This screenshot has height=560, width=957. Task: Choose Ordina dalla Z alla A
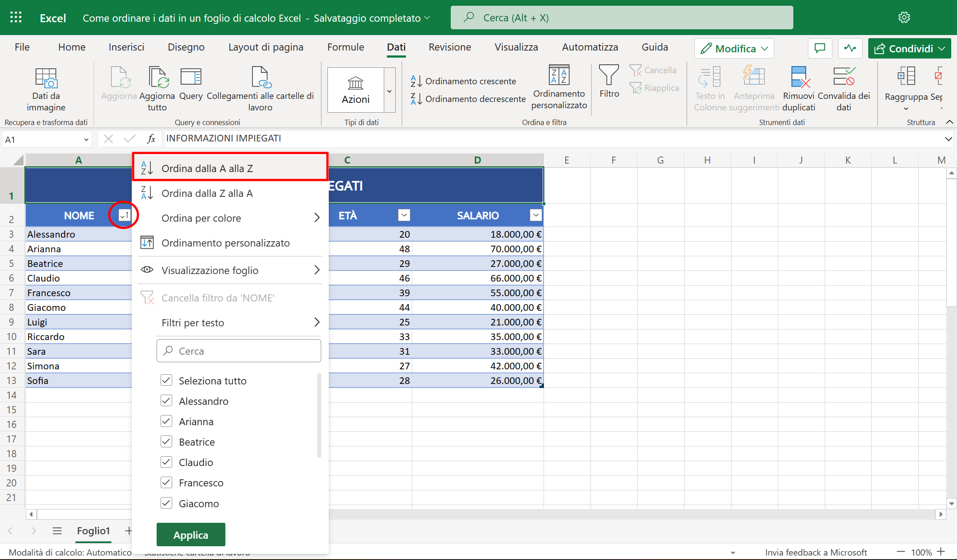207,193
